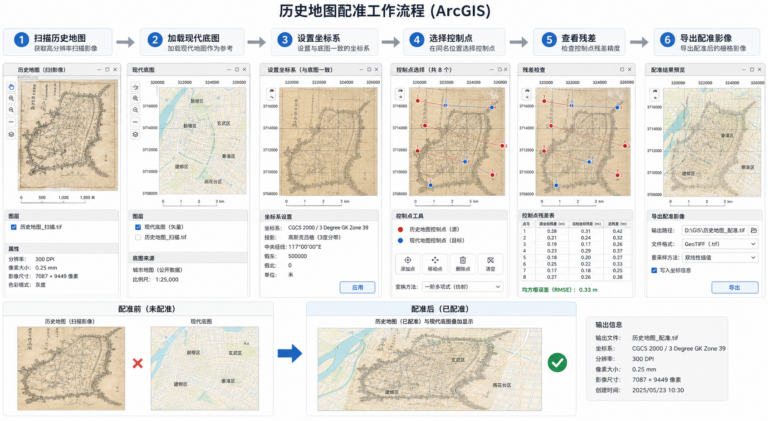
Task: Click the 2025/05/23 10:30 创建时间 value
Action: tap(658, 390)
